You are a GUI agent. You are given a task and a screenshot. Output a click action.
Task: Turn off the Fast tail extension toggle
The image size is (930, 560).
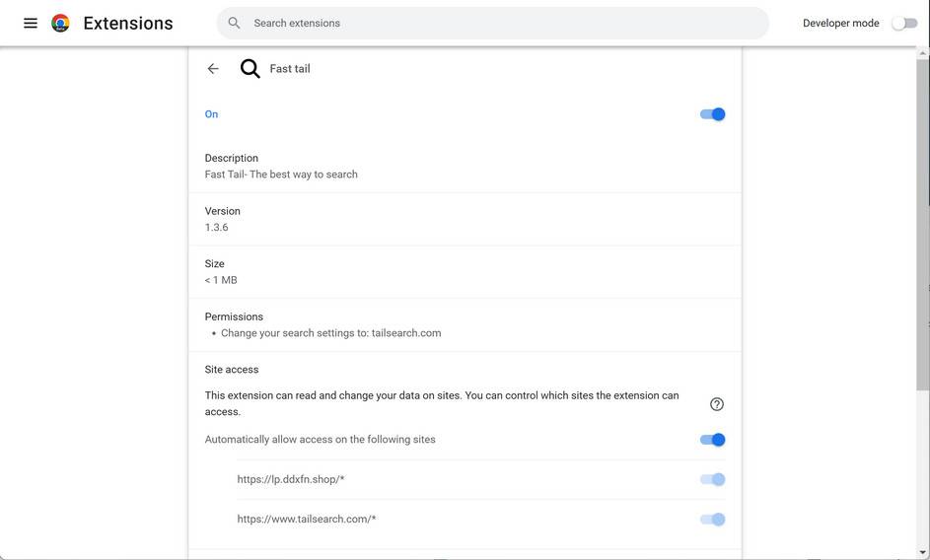coord(713,114)
